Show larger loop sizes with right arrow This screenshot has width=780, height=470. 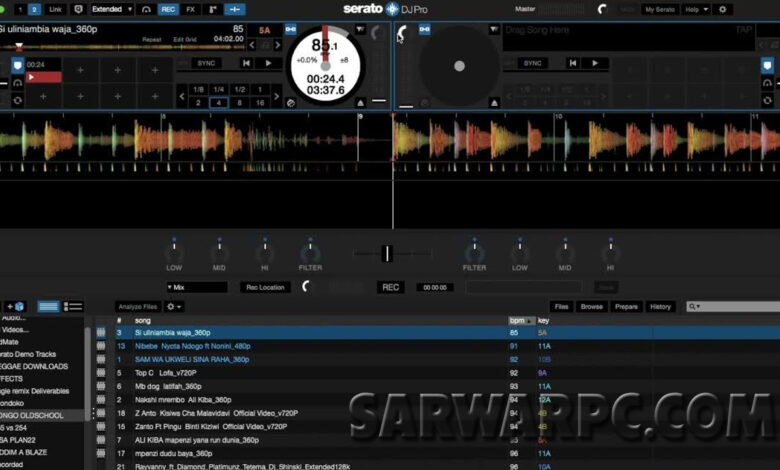click(x=277, y=96)
